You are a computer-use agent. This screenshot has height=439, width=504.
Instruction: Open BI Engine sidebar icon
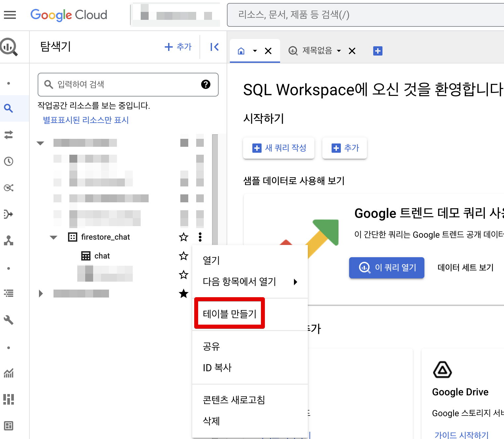click(9, 426)
